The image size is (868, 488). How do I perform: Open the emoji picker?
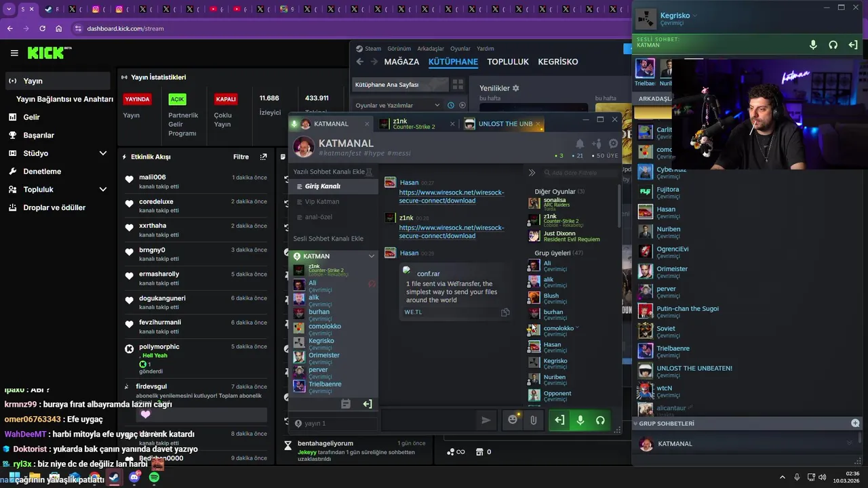pos(513,420)
